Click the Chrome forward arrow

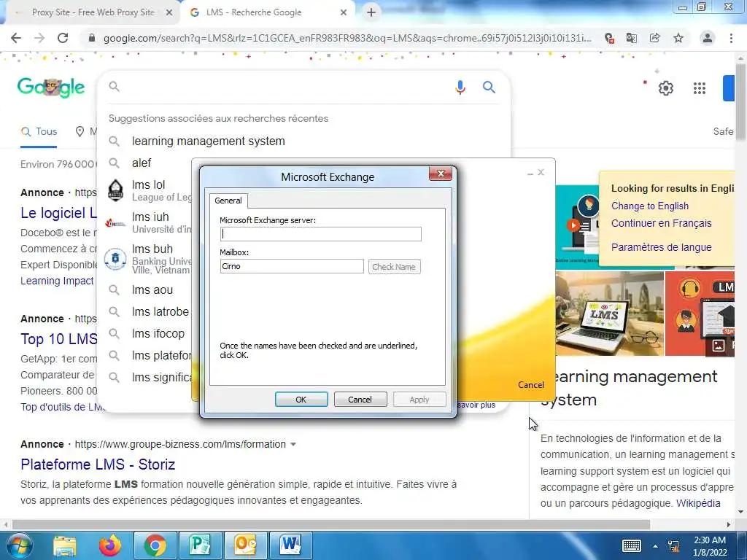(39, 38)
